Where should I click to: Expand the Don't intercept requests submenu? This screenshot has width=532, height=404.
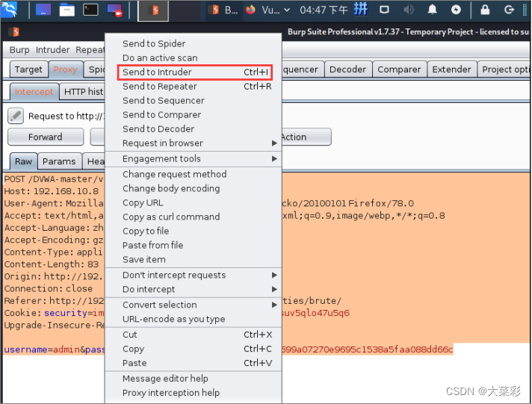point(194,275)
